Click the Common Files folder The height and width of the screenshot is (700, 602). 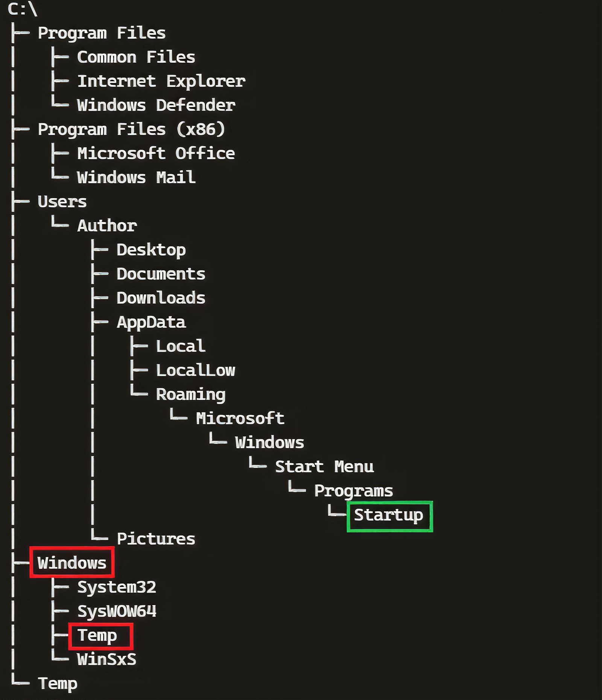136,57
